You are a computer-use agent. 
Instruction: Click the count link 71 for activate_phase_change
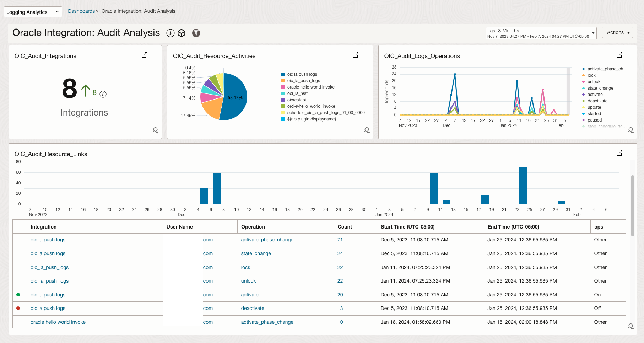pos(340,240)
